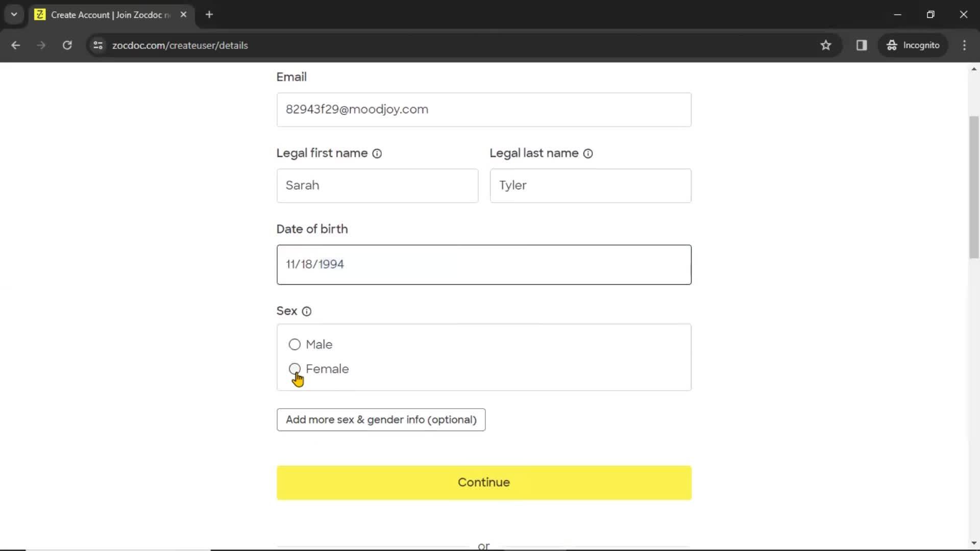Minimize the browser window

(897, 14)
